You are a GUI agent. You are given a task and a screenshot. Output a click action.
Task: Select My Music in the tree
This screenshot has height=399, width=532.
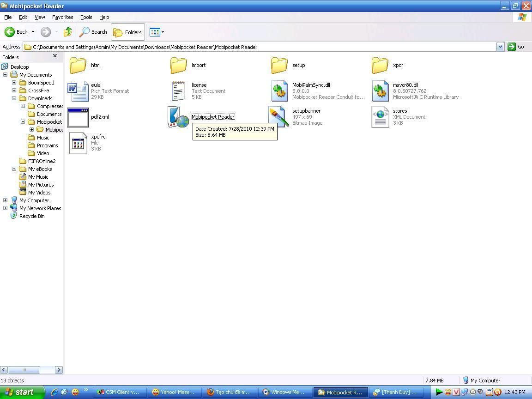click(x=38, y=177)
